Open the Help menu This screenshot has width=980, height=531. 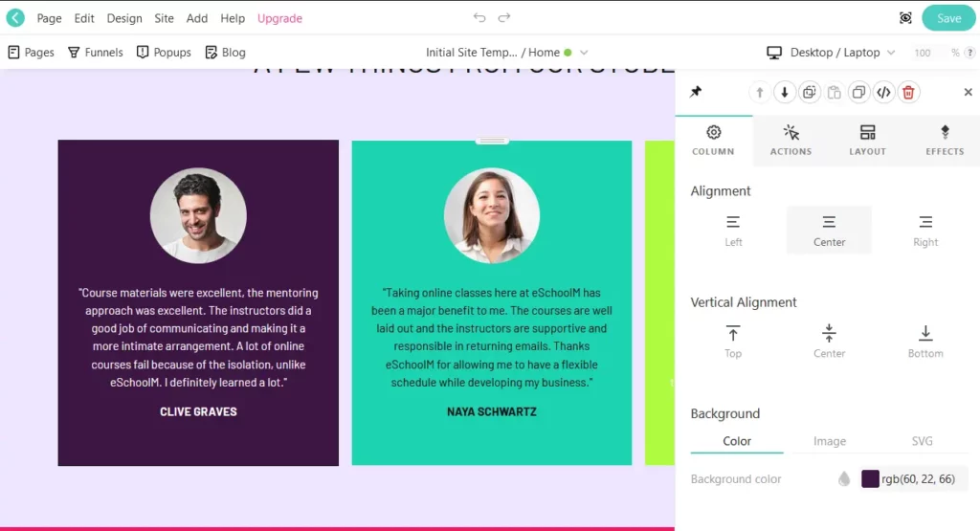[x=233, y=18]
